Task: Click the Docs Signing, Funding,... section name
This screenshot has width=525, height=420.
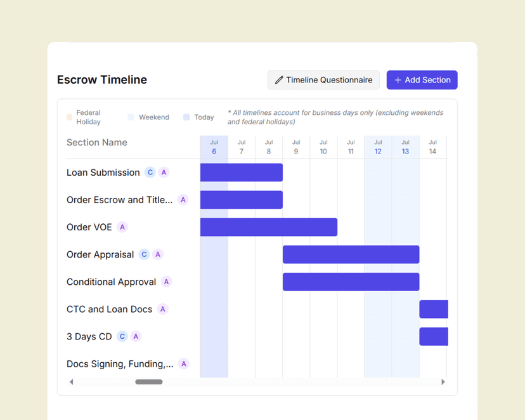Action: tap(120, 364)
